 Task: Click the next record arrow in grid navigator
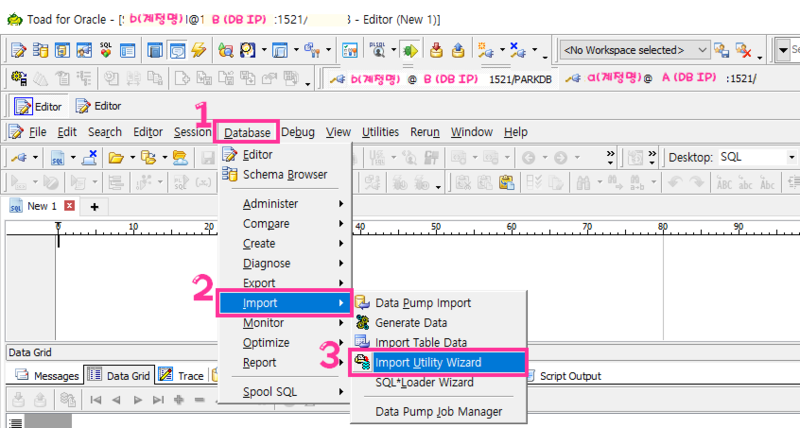[x=137, y=400]
